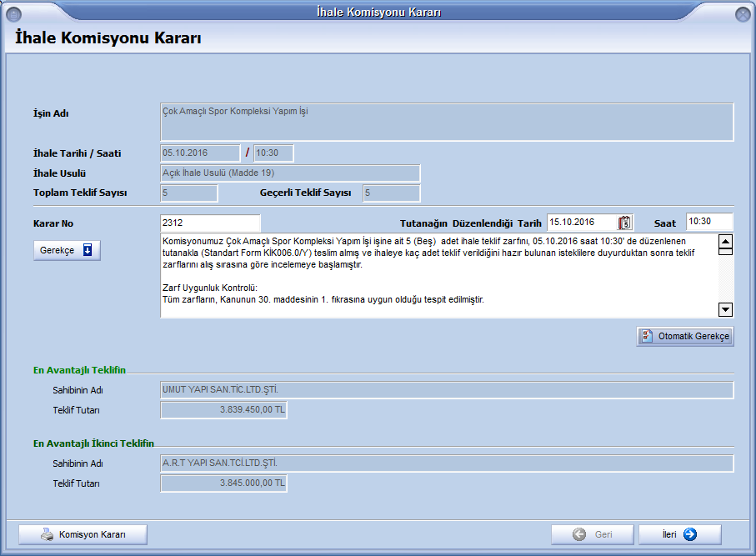This screenshot has width=756, height=556.
Task: Click the Toplam Teklif Sayısı field
Action: tap(188, 193)
